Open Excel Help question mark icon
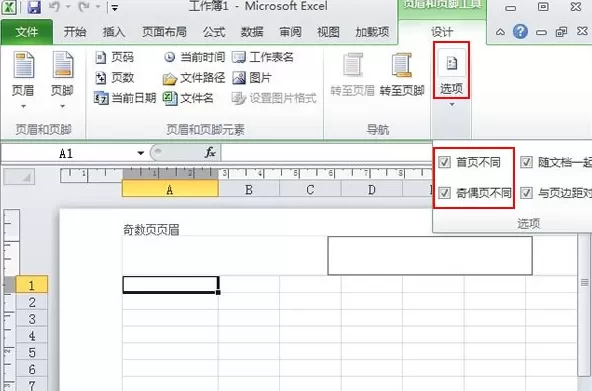This screenshot has width=592, height=391. tap(520, 32)
